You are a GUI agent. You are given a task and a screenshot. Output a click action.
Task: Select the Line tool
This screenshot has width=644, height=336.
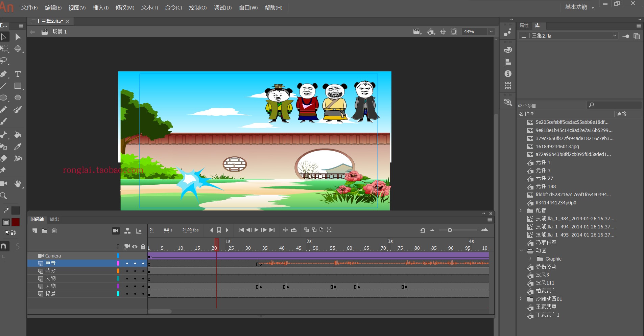click(4, 86)
